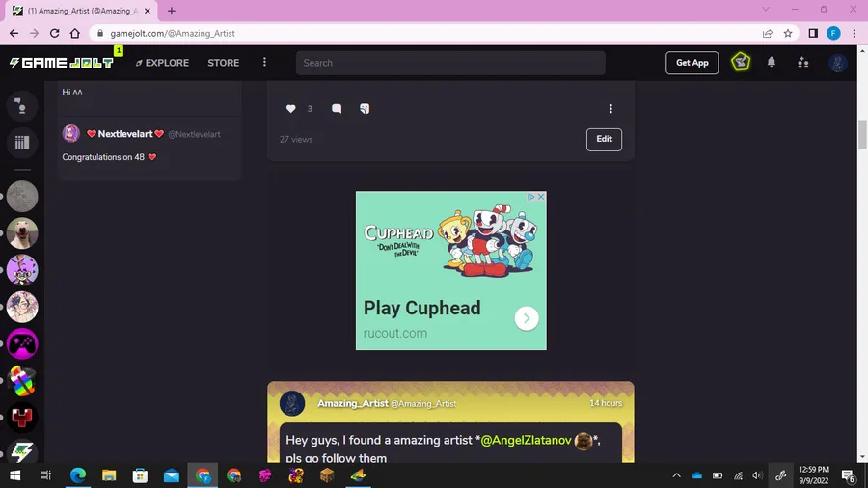The image size is (868, 488).
Task: Open Chrome profile F avatar
Action: point(833,33)
